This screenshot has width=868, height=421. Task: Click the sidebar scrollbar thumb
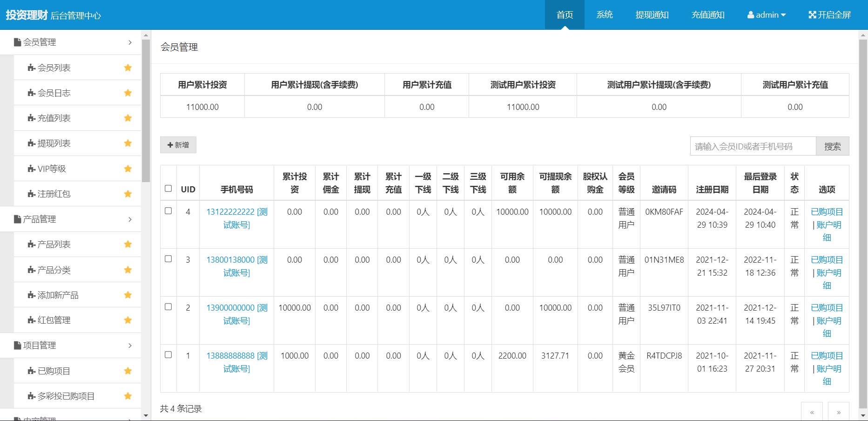pyautogui.click(x=146, y=110)
